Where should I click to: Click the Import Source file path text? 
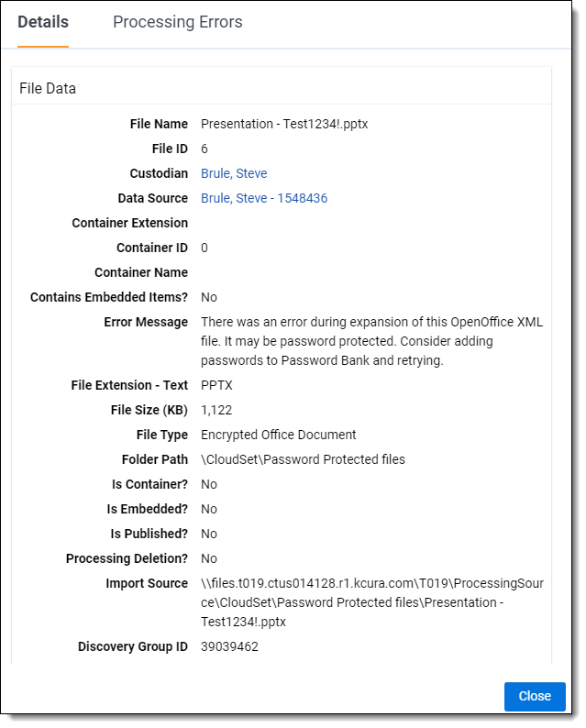coord(371,602)
